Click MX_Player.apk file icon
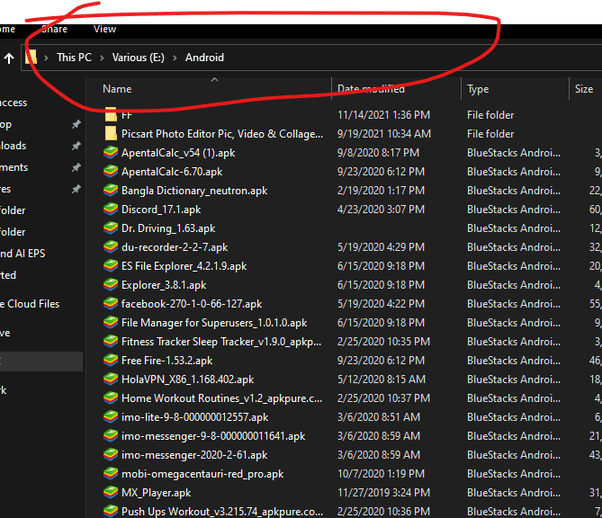The height and width of the screenshot is (518, 602). tap(111, 493)
